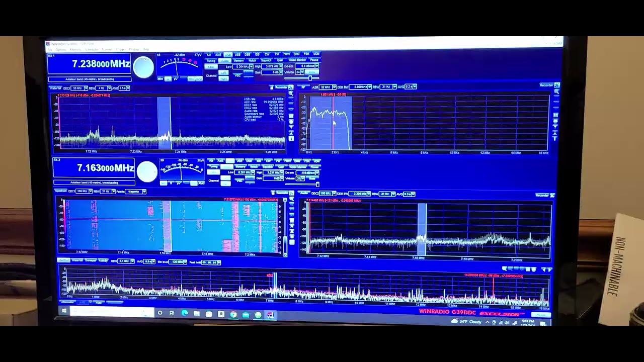Viewport: 644px width, 362px height.
Task: Click the funnel icon beside the audio spectrum
Action: (x=555, y=126)
